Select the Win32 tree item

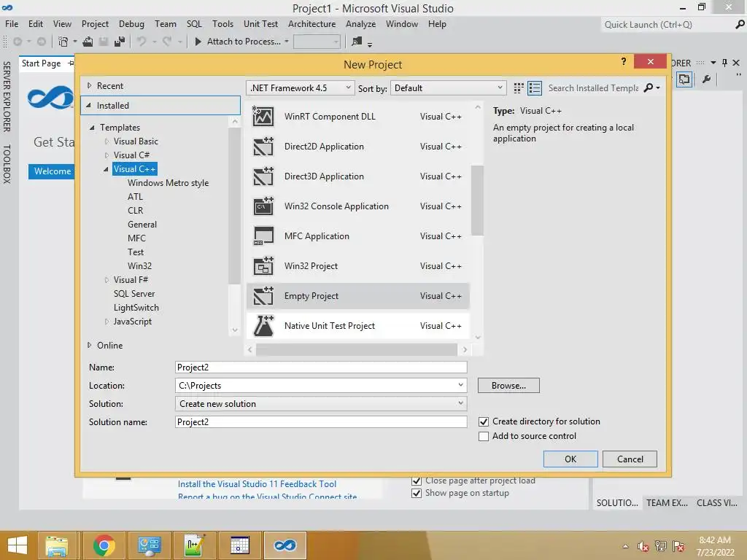(139, 266)
